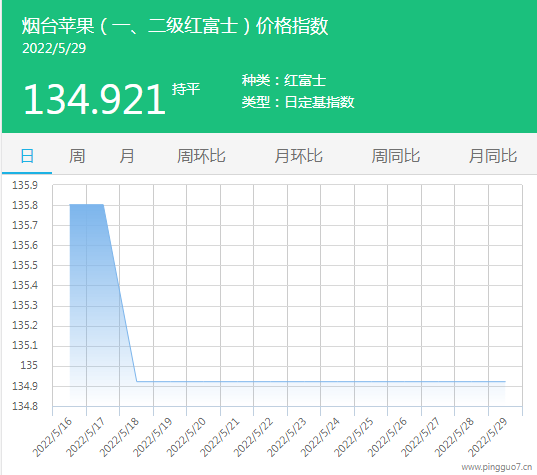Switch to the 月 monthly tab
The height and width of the screenshot is (475, 537).
pyautogui.click(x=126, y=156)
